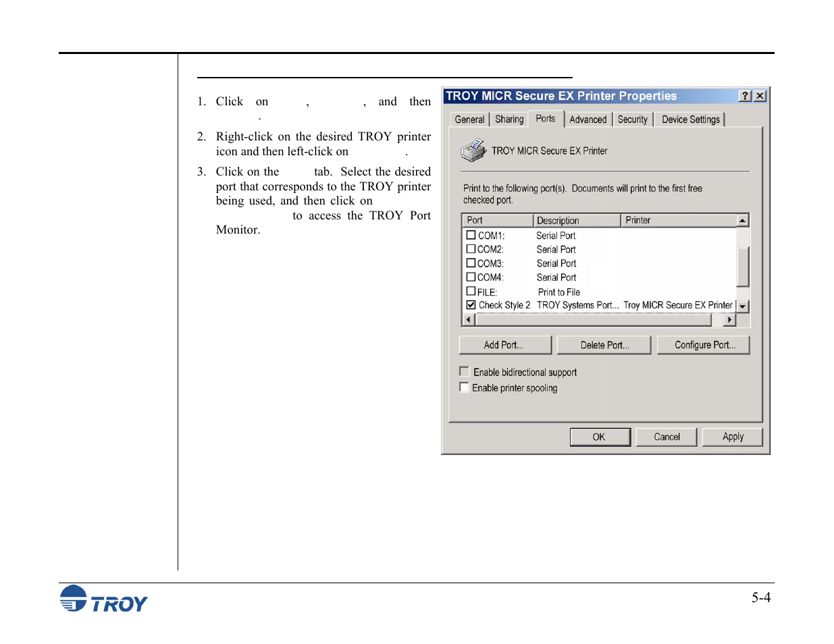Uncheck the Check Style 2 port checkbox
The width and height of the screenshot is (834, 644).
tap(471, 305)
